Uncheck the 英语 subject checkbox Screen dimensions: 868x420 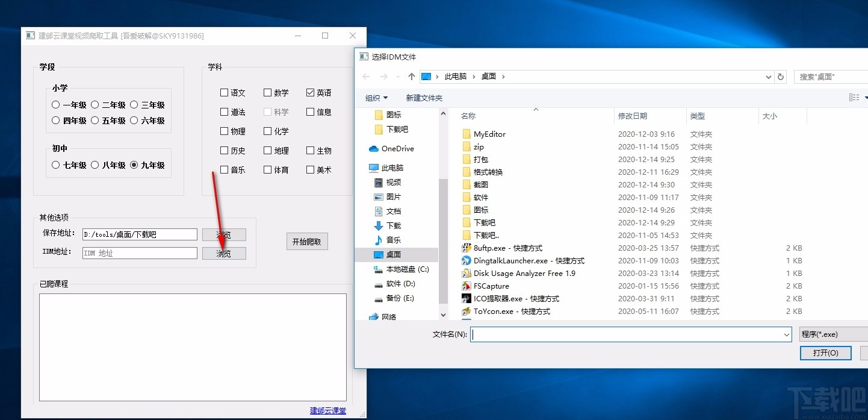pyautogui.click(x=310, y=92)
